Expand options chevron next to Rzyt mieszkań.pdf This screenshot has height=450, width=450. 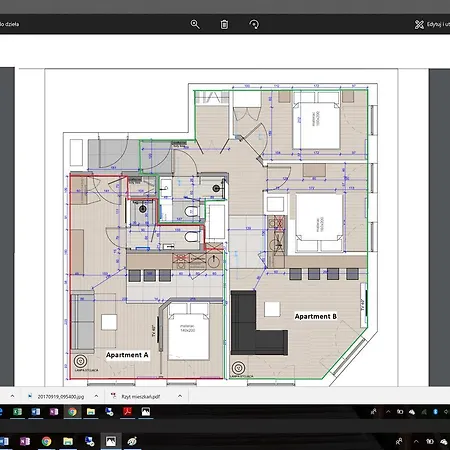point(180,396)
